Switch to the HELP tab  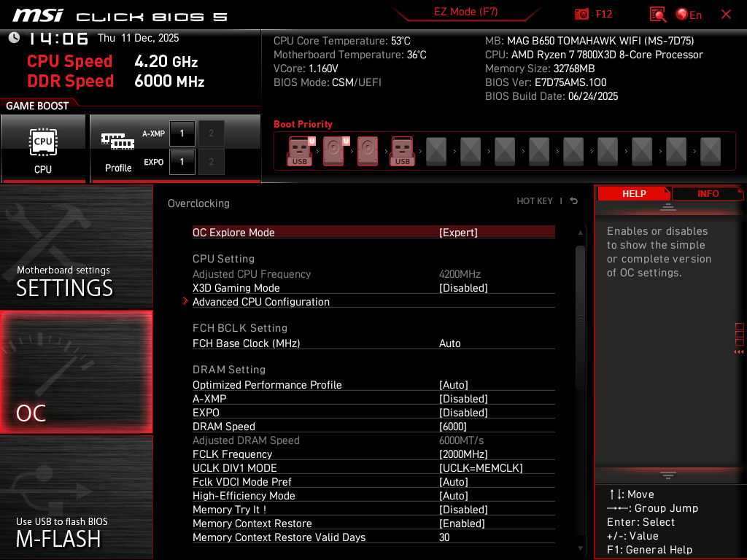tap(634, 193)
